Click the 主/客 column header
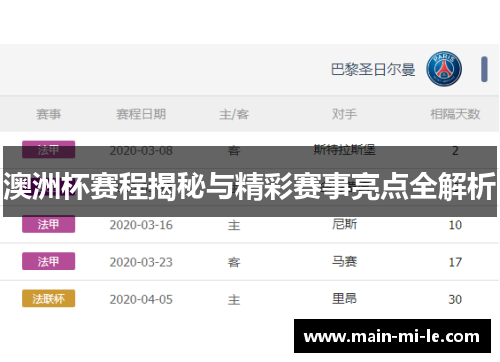Image resolution: width=500 pixels, height=362 pixels. 234,114
